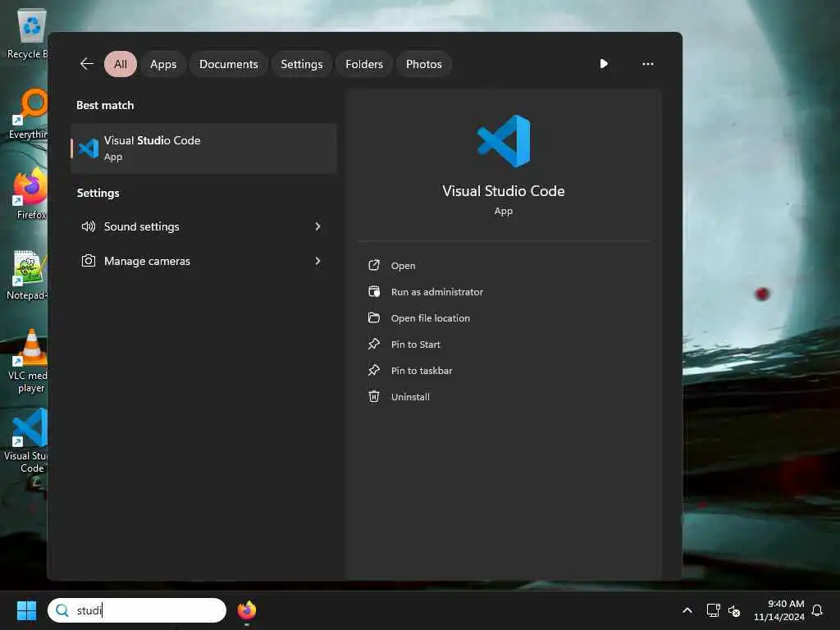Switch to the Documents filter tab
This screenshot has width=840, height=630.
point(229,64)
